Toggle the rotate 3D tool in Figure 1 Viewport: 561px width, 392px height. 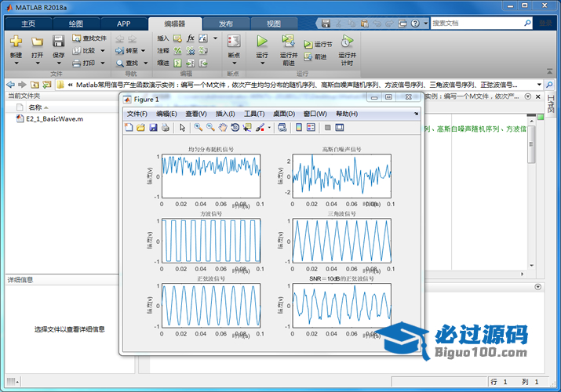pos(235,128)
